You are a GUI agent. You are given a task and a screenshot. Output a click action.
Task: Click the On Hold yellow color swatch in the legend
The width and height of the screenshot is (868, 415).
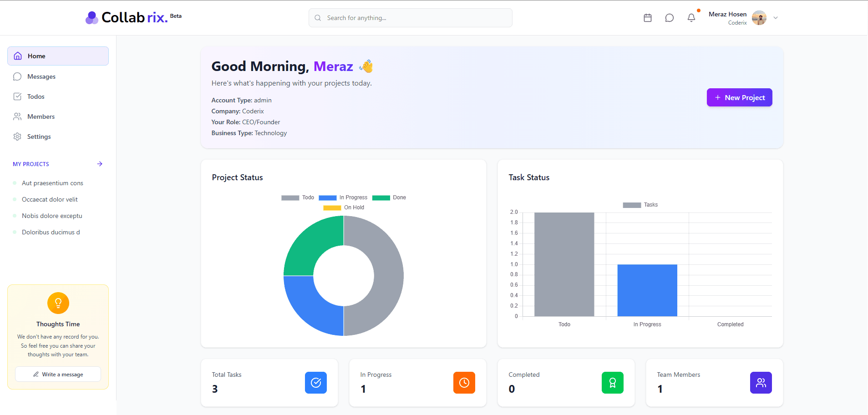332,207
